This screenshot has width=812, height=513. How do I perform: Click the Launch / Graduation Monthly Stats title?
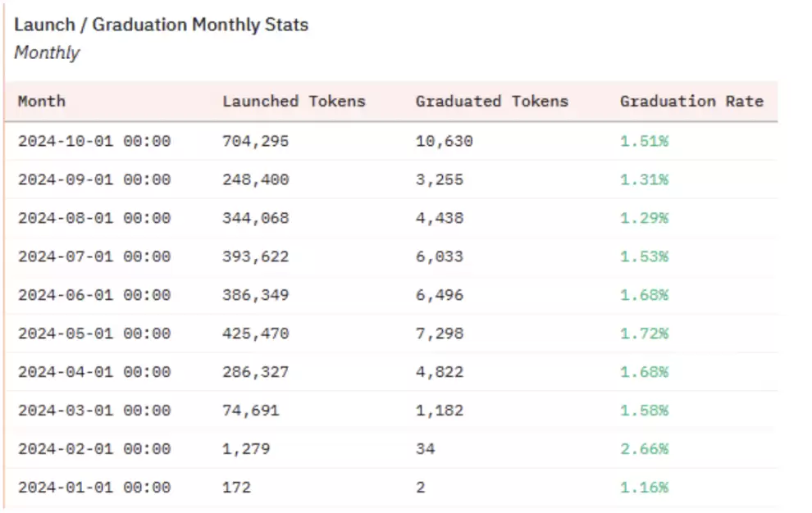point(161,25)
